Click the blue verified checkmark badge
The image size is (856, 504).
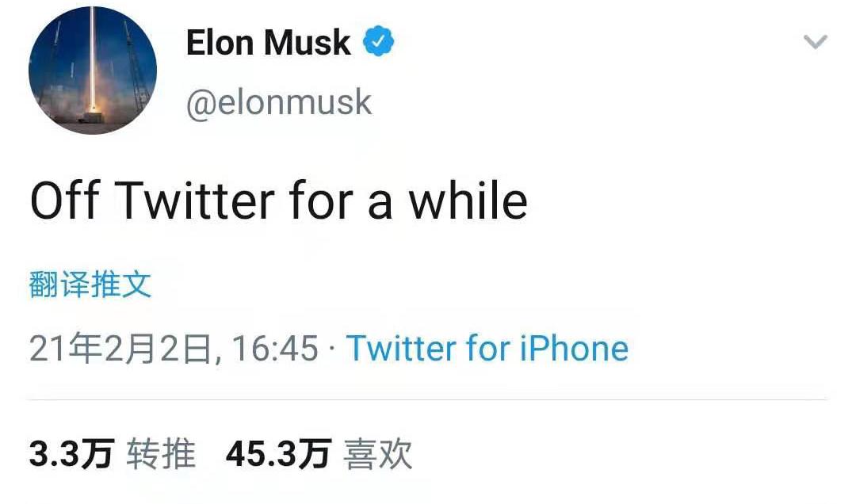(379, 42)
